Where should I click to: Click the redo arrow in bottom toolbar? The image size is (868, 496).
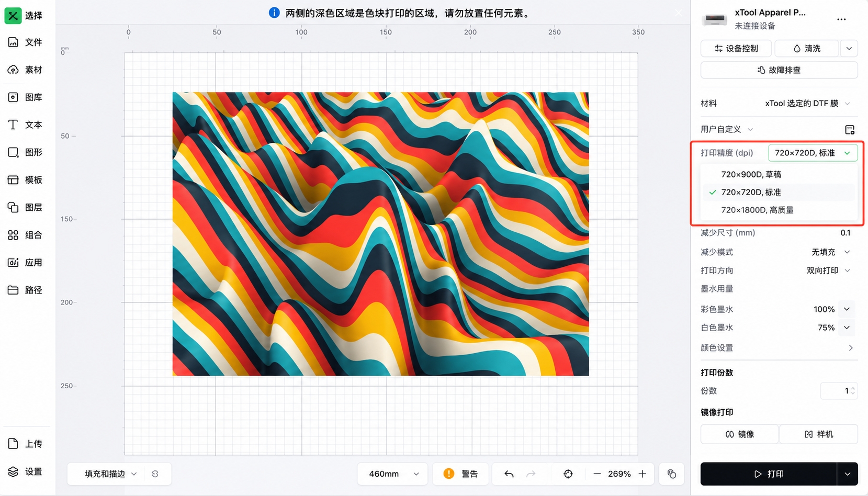point(531,474)
